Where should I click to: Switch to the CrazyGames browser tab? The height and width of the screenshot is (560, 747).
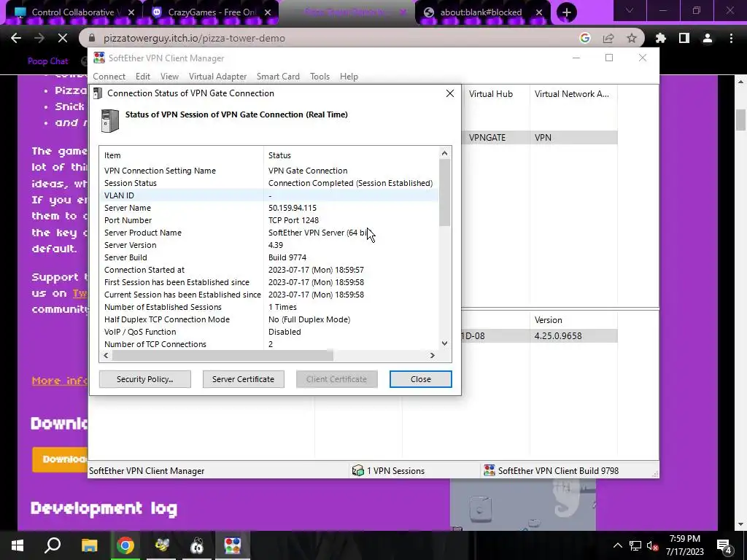212,12
